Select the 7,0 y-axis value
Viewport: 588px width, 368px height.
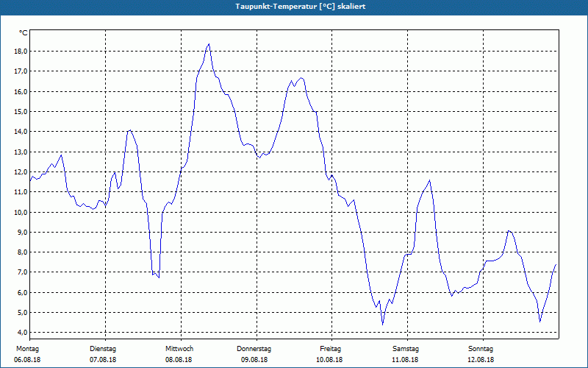tap(22, 272)
